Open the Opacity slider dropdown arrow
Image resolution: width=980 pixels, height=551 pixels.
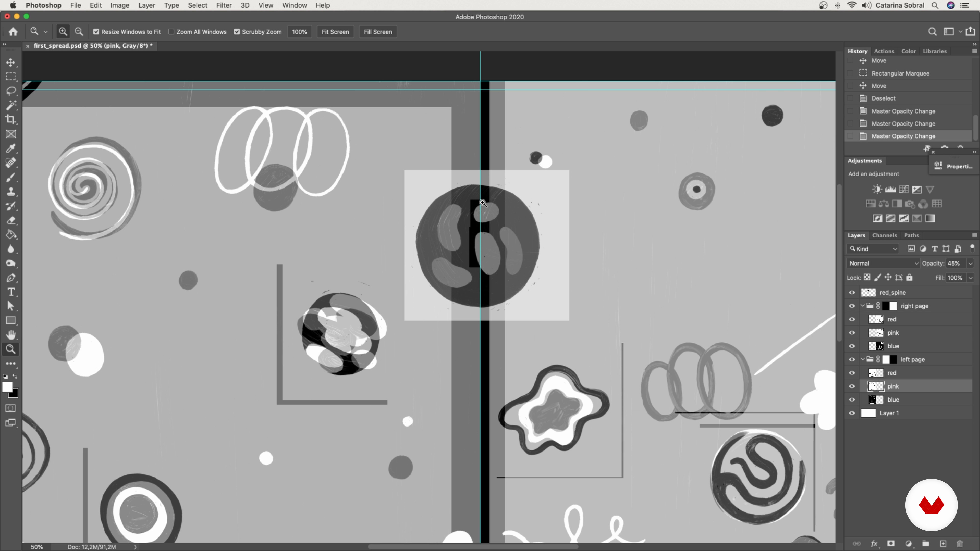click(x=970, y=263)
